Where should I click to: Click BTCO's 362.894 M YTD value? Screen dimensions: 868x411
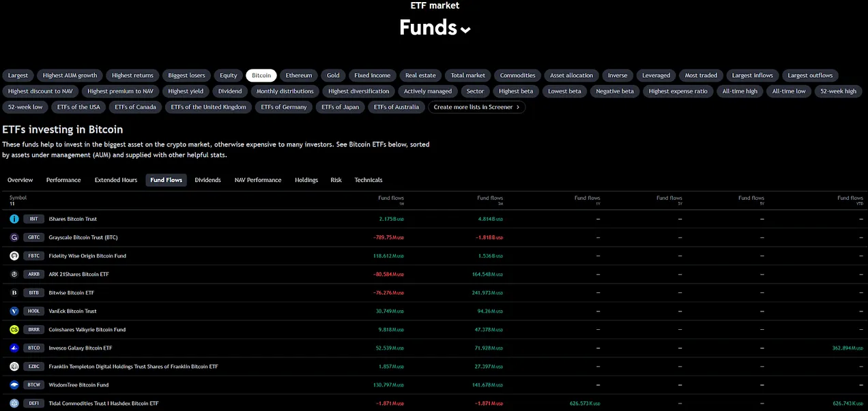tap(848, 348)
